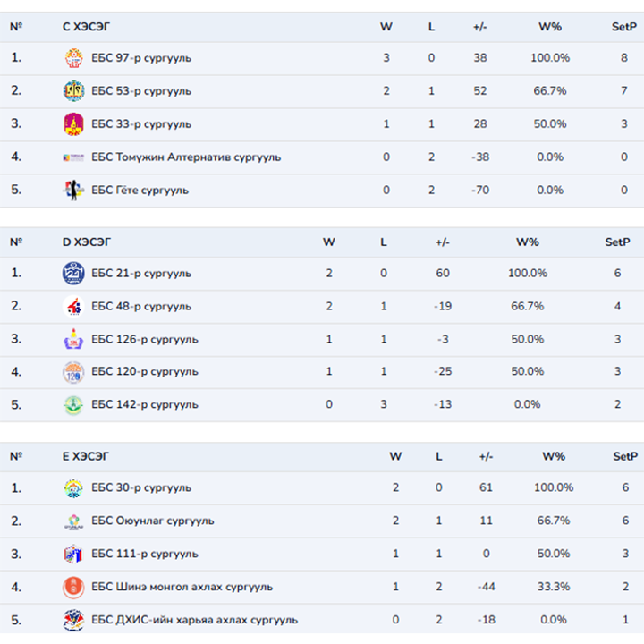This screenshot has width=644, height=644.
Task: Open ЕБС ДХИС-ийн харьяа ахлах сургууль link
Action: [195, 620]
